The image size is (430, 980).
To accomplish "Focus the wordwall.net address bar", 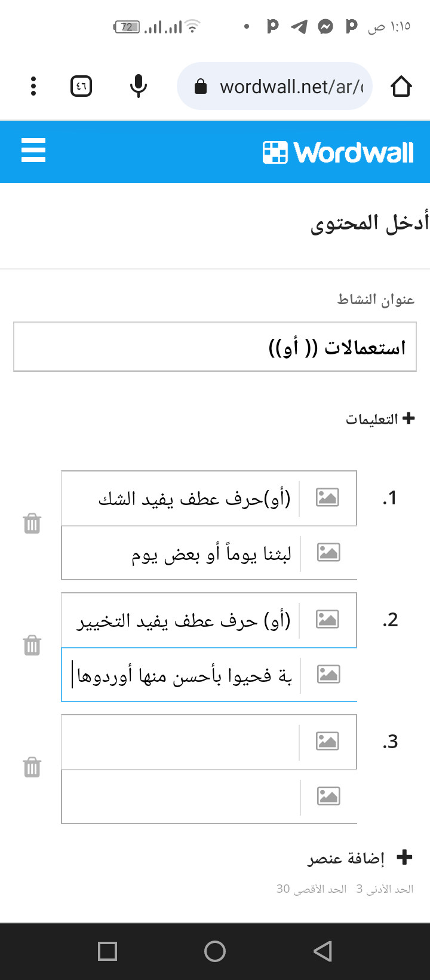I will [275, 86].
